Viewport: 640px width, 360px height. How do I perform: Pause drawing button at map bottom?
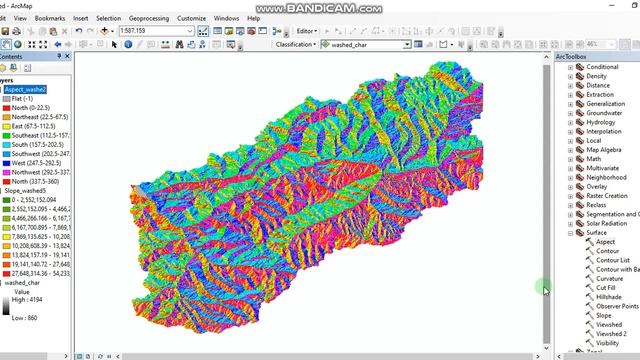click(109, 356)
